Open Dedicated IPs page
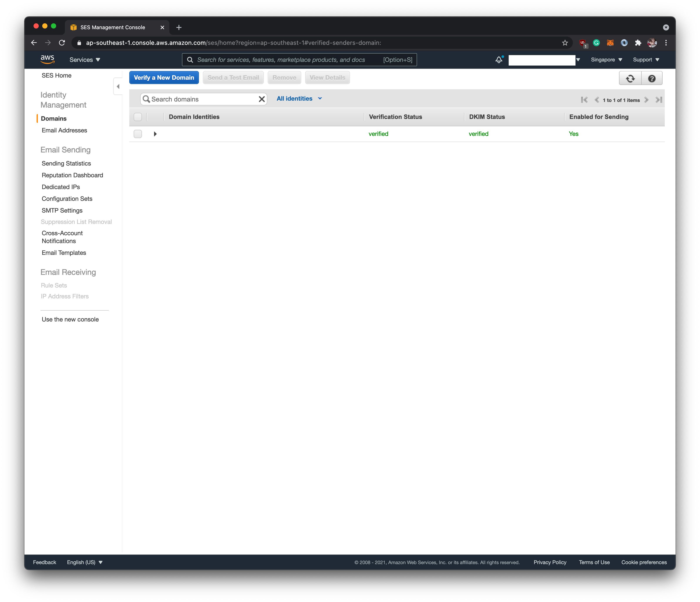 [61, 187]
